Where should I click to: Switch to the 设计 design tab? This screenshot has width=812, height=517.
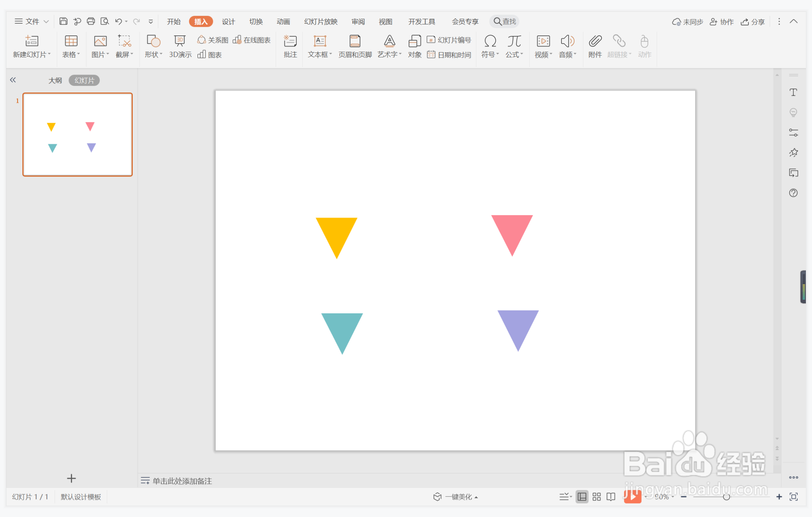click(x=228, y=21)
